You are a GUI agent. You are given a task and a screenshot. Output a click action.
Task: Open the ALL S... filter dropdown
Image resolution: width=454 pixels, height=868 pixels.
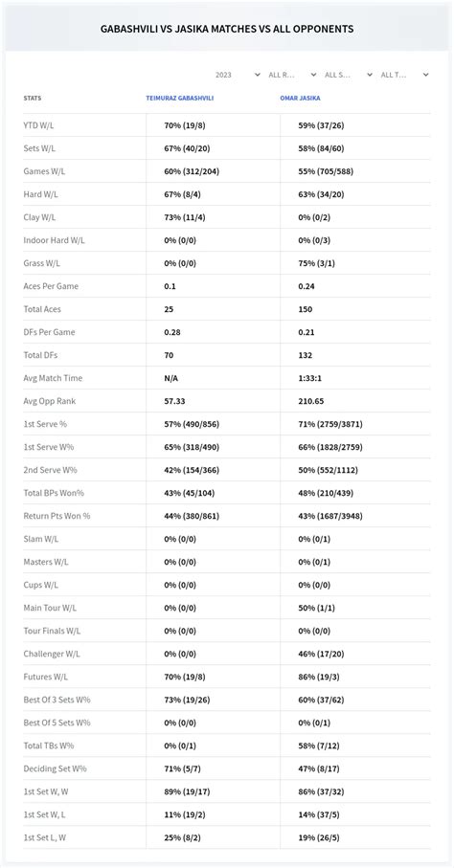(x=349, y=75)
